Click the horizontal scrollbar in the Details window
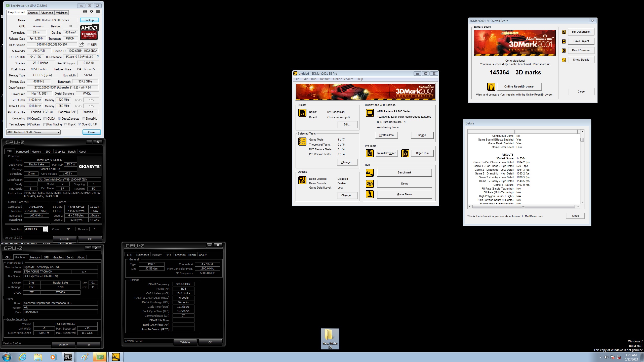The height and width of the screenshot is (362, 644). pyautogui.click(x=524, y=207)
